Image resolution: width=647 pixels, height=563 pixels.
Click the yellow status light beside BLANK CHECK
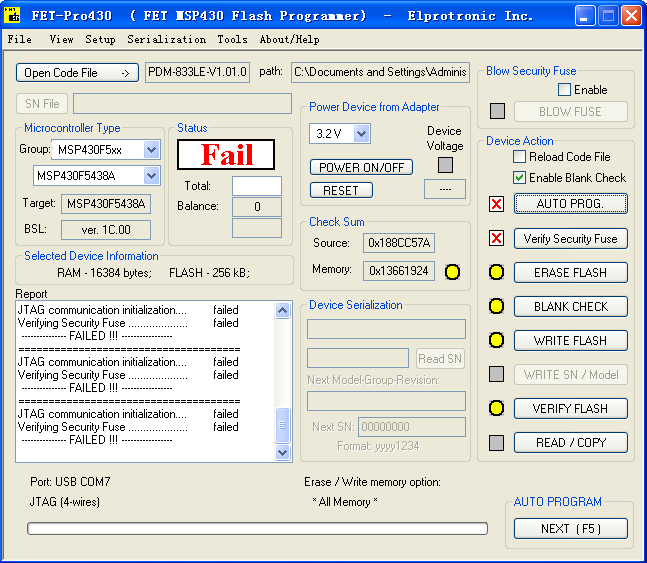pos(496,306)
